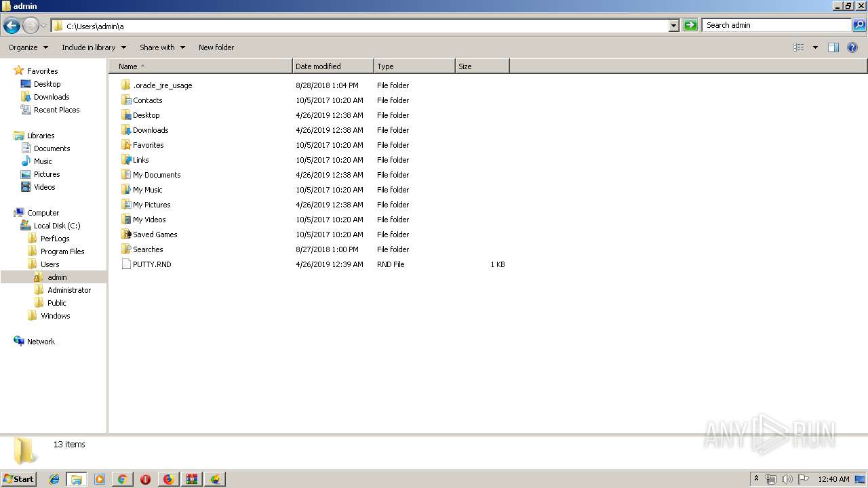Select Libraries in navigation pane

pos(41,136)
